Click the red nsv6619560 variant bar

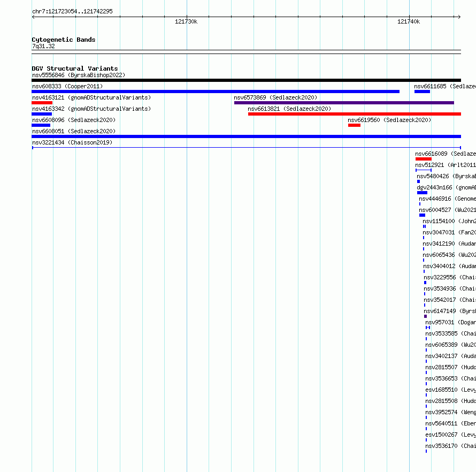(x=354, y=125)
